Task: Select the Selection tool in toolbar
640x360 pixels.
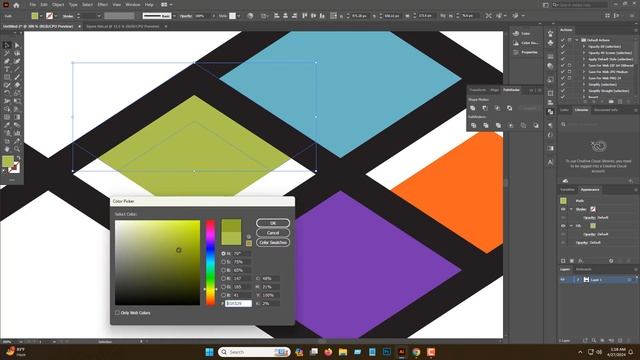Action: pyautogui.click(x=7, y=45)
